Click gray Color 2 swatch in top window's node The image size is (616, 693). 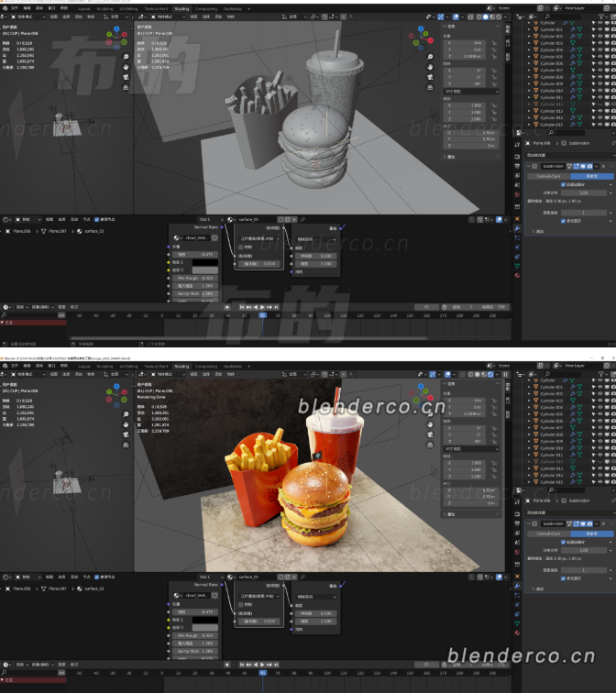(204, 270)
